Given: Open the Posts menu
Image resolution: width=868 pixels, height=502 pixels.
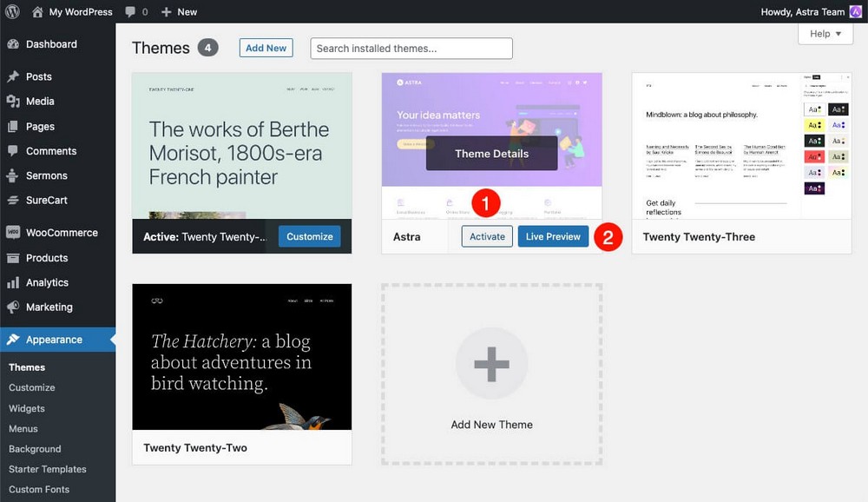Looking at the screenshot, I should [39, 76].
